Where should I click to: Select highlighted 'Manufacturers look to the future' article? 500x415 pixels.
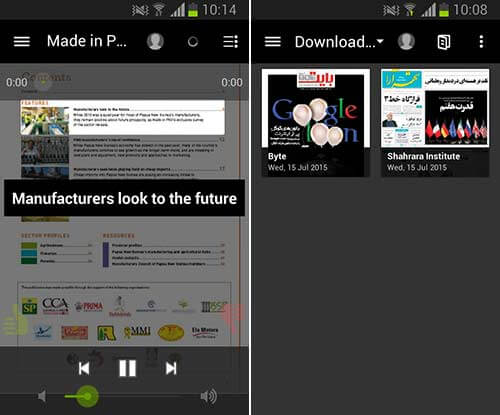coord(123,117)
